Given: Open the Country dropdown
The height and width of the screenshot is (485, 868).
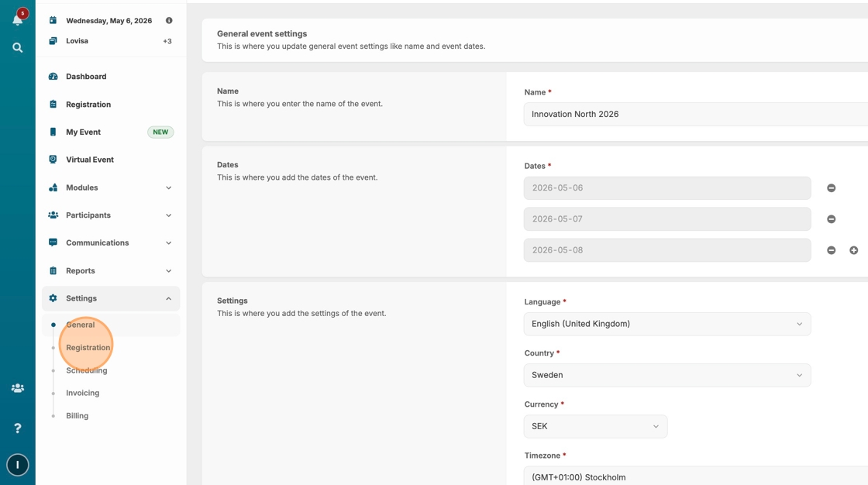Looking at the screenshot, I should (666, 375).
